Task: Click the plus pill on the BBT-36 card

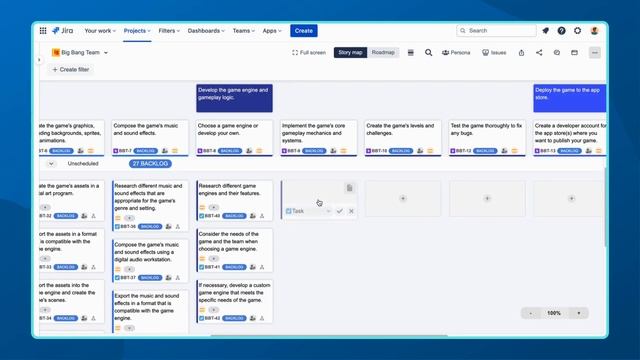Action: point(129,218)
